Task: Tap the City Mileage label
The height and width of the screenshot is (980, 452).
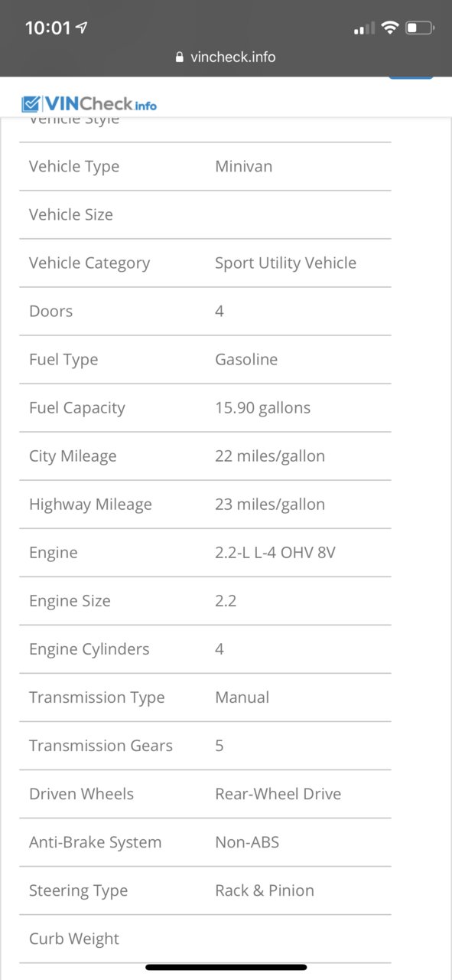Action: [73, 456]
